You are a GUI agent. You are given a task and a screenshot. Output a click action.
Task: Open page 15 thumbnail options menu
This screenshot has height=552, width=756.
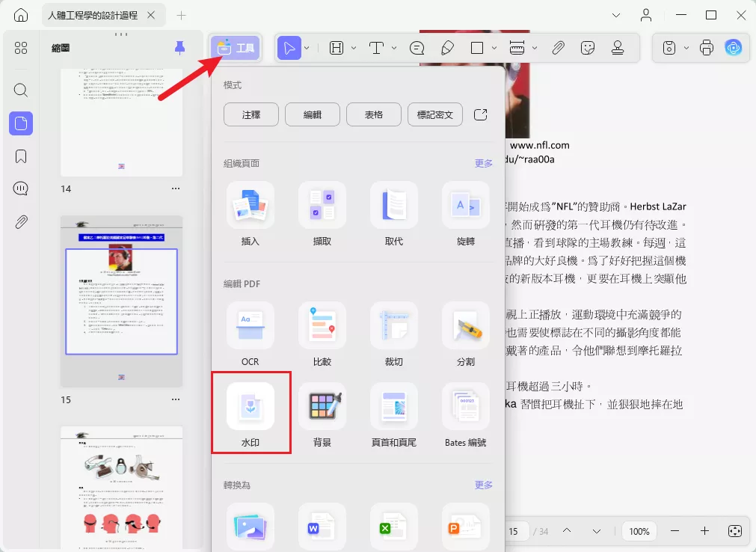coord(176,399)
